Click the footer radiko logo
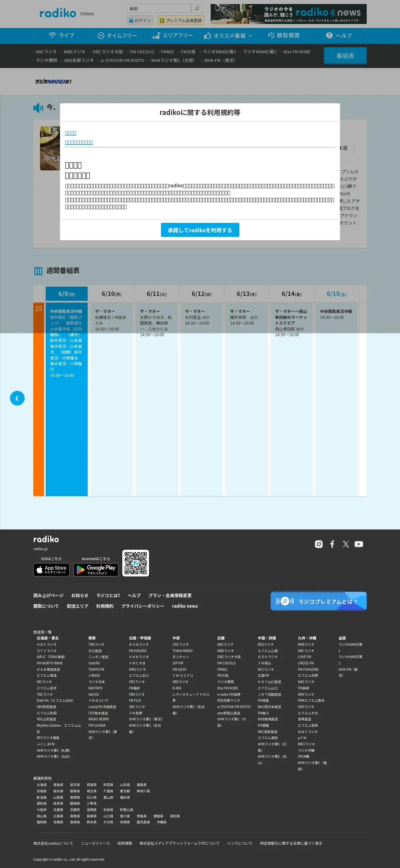400x868 pixels. tap(46, 539)
